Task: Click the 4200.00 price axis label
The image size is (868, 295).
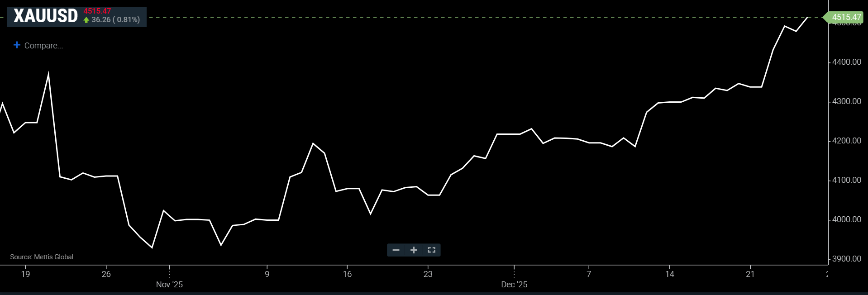Action: point(846,141)
